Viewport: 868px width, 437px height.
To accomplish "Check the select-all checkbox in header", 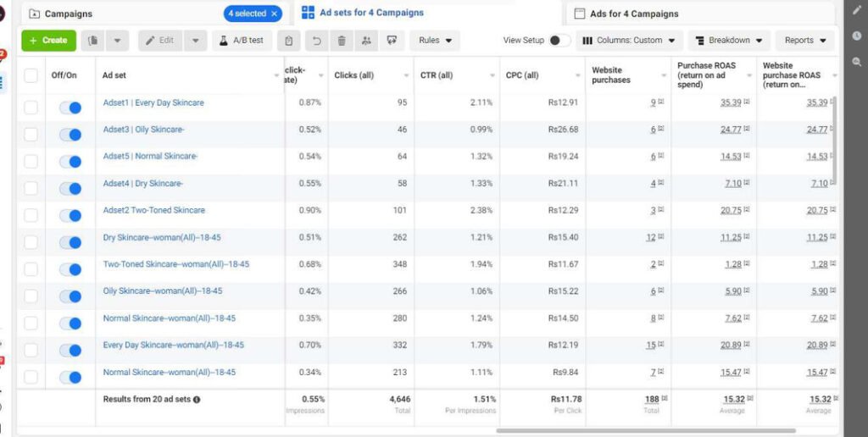I will [31, 75].
